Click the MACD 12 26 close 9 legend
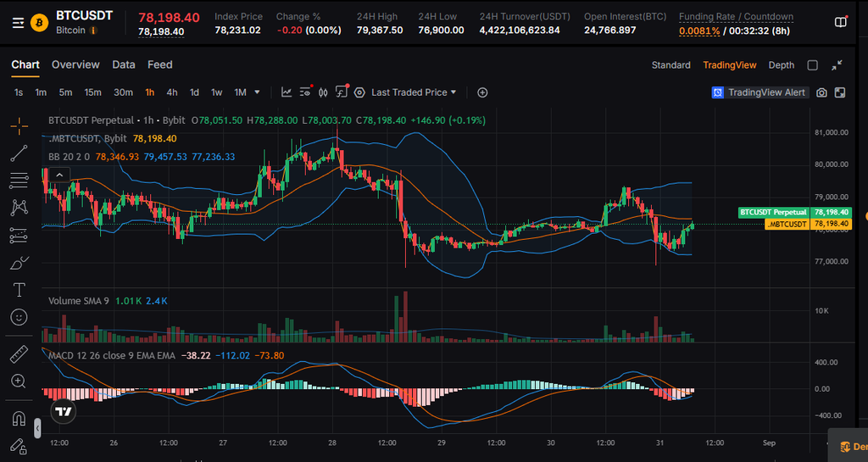The height and width of the screenshot is (462, 868). 111,355
